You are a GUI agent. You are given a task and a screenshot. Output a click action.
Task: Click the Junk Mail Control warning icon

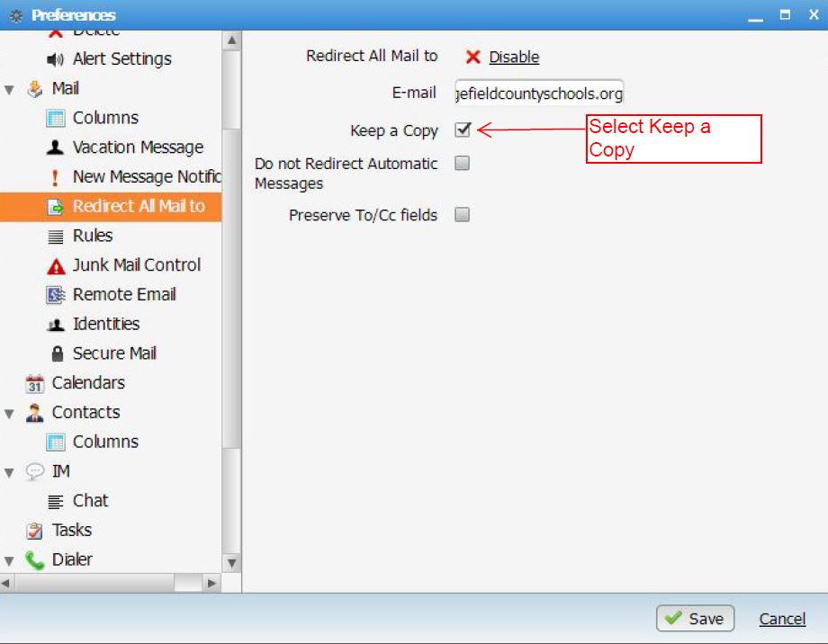coord(56,266)
